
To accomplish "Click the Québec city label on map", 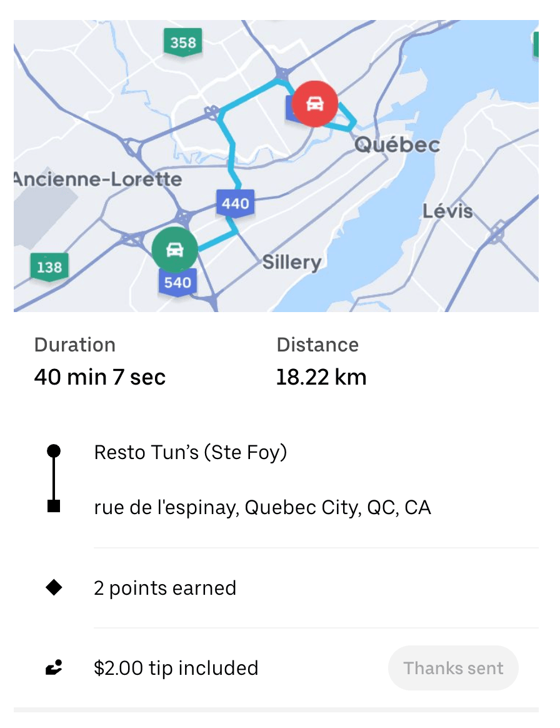I will click(397, 145).
